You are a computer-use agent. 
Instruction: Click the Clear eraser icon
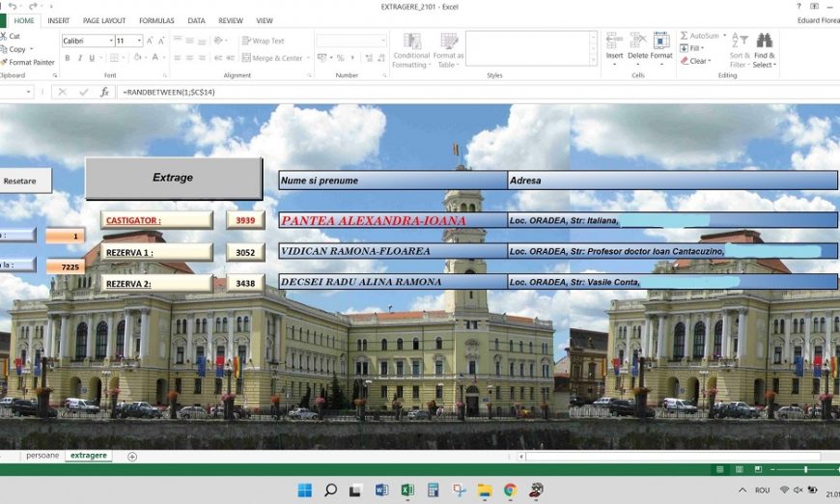coord(685,61)
